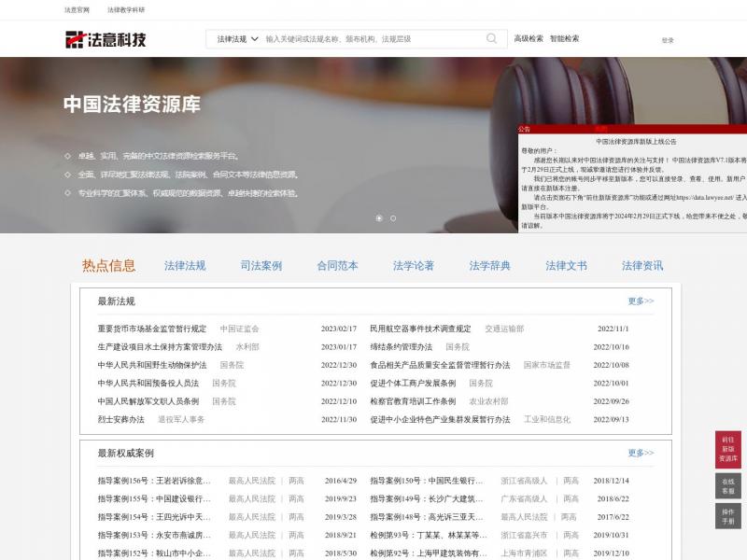Open the 合同范本 tab
The height and width of the screenshot is (560, 747).
click(337, 266)
